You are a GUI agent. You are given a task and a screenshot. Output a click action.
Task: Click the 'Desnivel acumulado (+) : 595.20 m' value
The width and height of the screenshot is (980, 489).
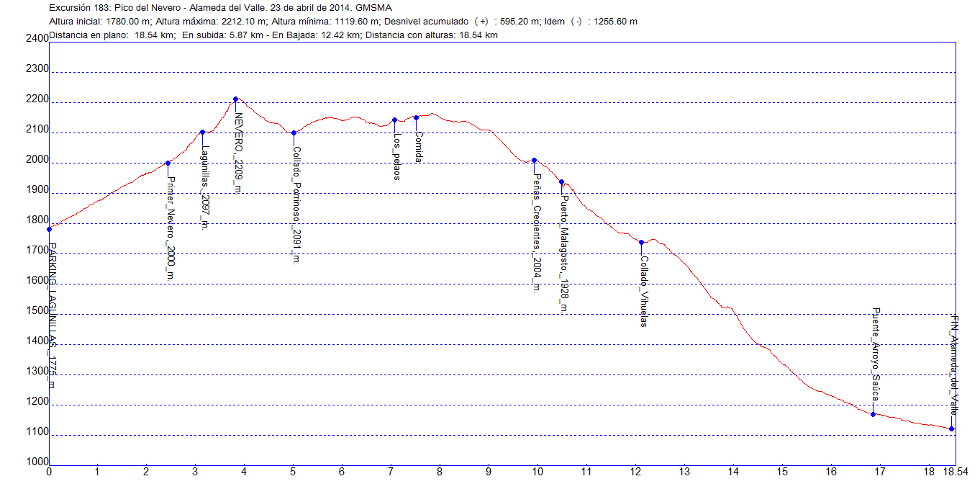463,22
